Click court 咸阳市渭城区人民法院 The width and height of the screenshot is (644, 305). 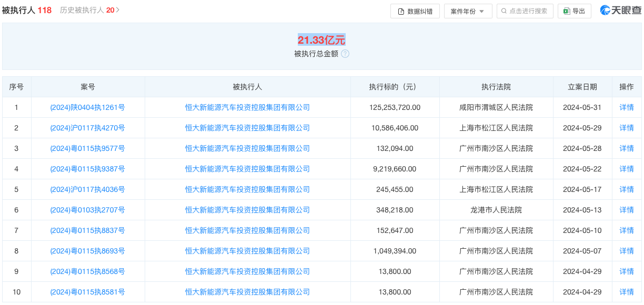(x=496, y=107)
